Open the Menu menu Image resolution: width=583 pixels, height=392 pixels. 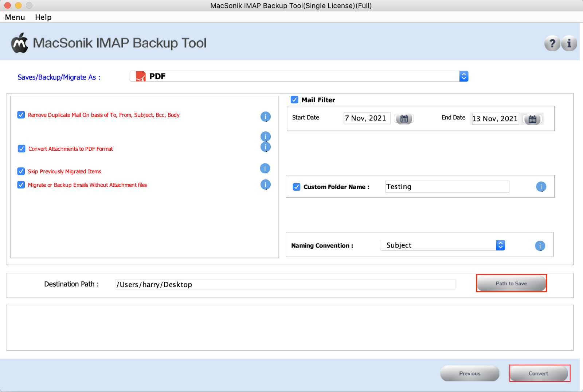tap(15, 17)
